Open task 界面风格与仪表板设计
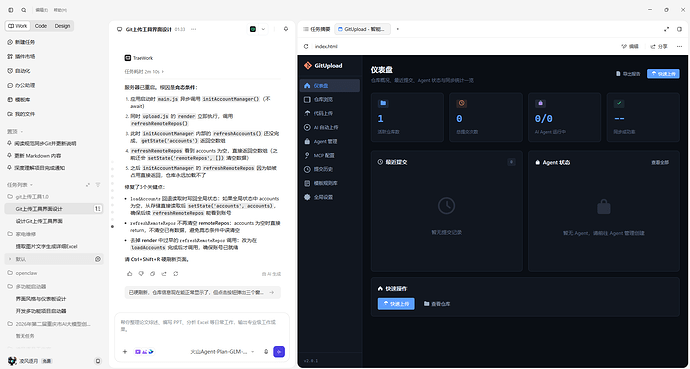690x369 pixels. (41, 299)
